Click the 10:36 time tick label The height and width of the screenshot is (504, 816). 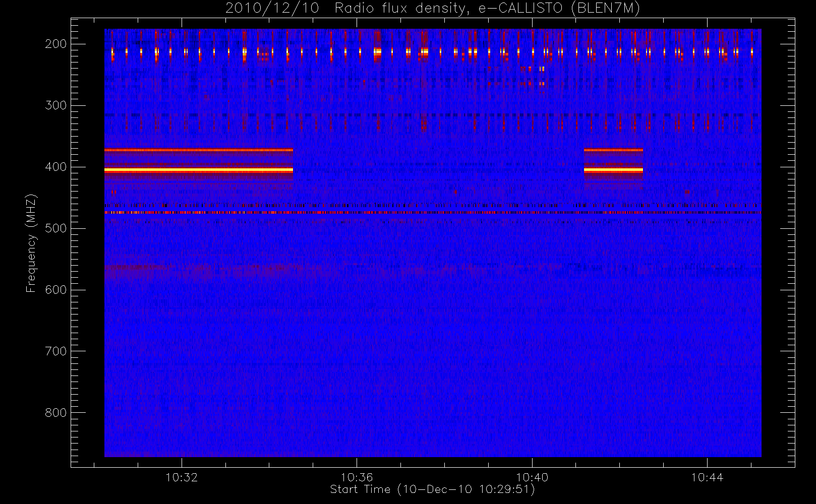coord(357,477)
